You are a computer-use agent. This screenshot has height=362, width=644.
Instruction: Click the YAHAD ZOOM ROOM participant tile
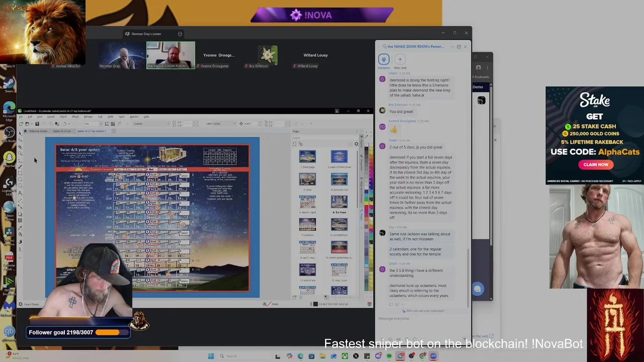(171, 55)
